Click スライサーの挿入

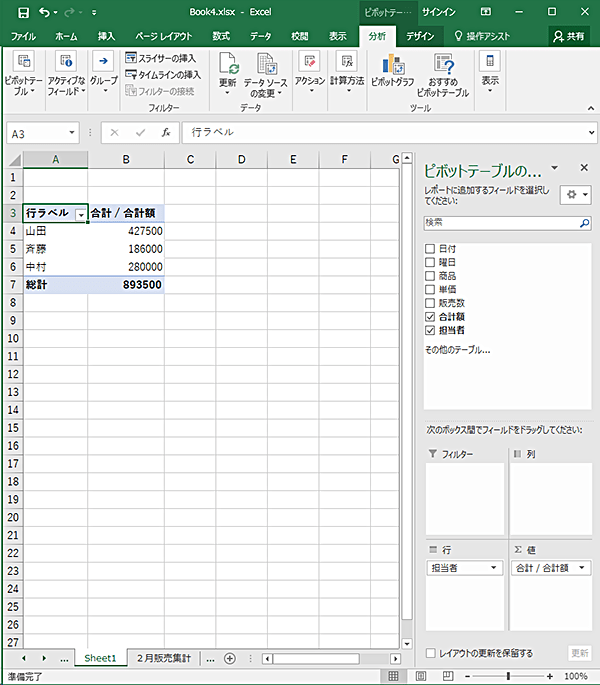(160, 58)
